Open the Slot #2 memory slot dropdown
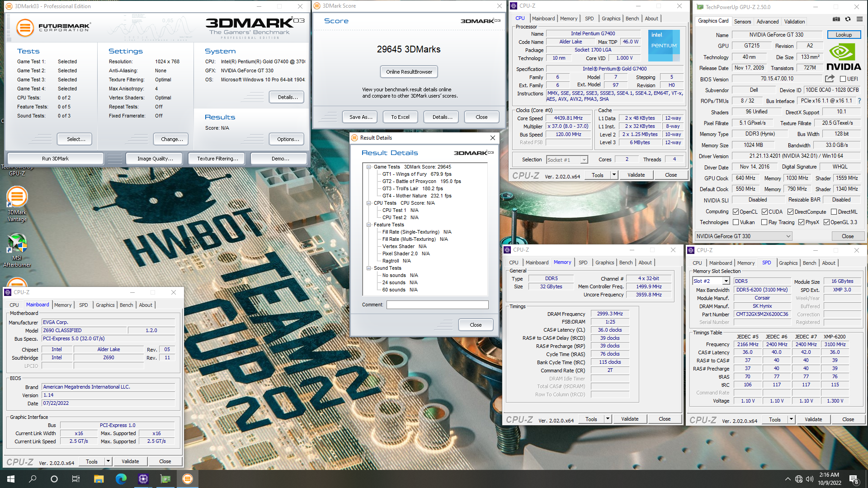868x488 pixels. (x=711, y=281)
